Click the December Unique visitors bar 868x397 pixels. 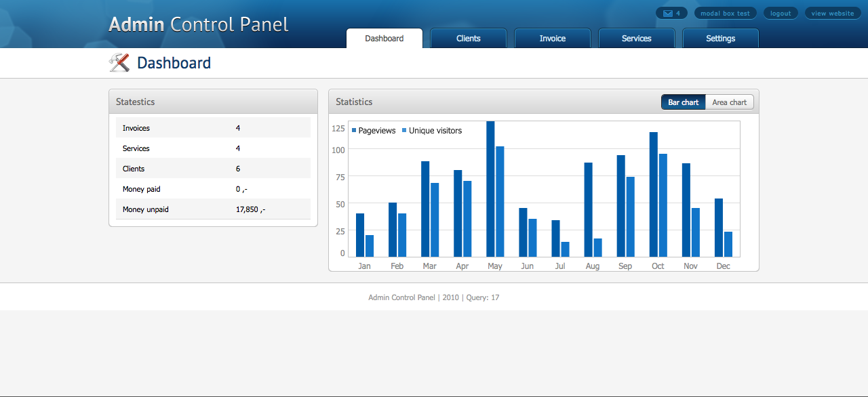point(728,244)
